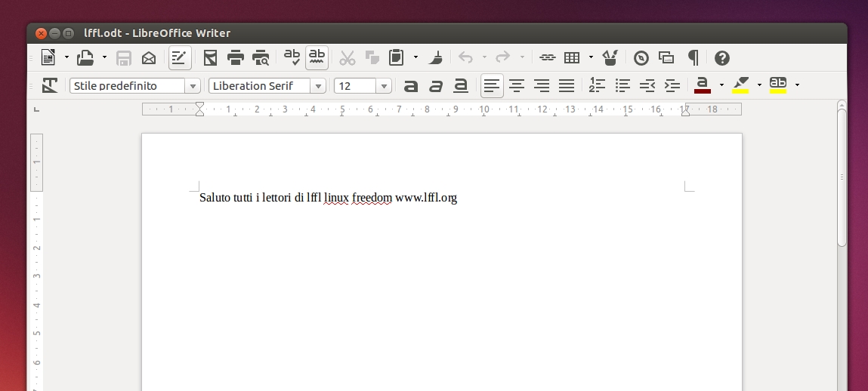Expand the Undo history dropdown arrow
The image size is (868, 391).
484,57
